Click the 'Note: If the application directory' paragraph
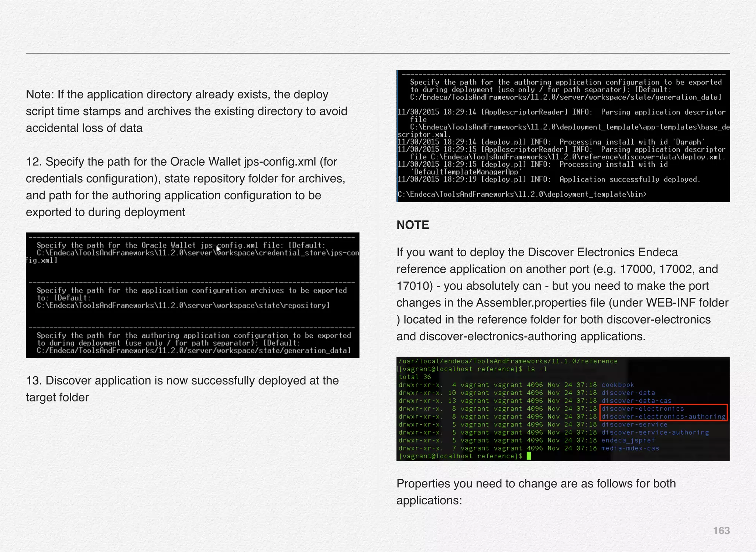The height and width of the screenshot is (552, 756). (x=186, y=111)
